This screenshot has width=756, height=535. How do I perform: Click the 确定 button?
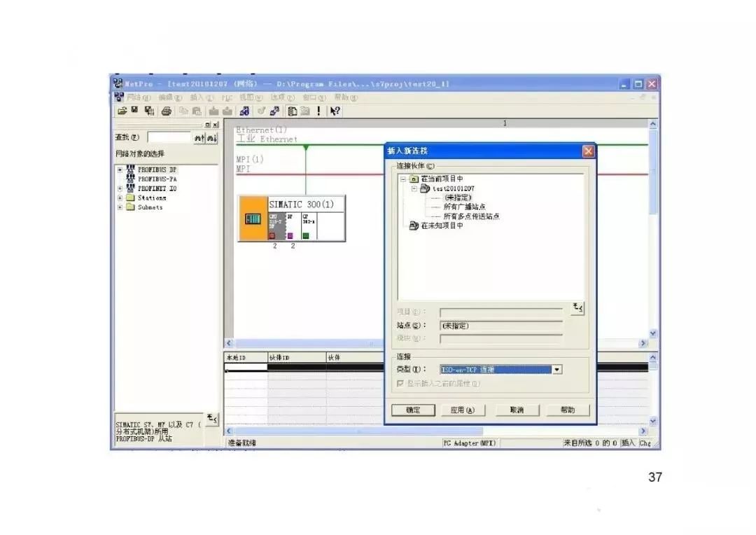[x=413, y=410]
